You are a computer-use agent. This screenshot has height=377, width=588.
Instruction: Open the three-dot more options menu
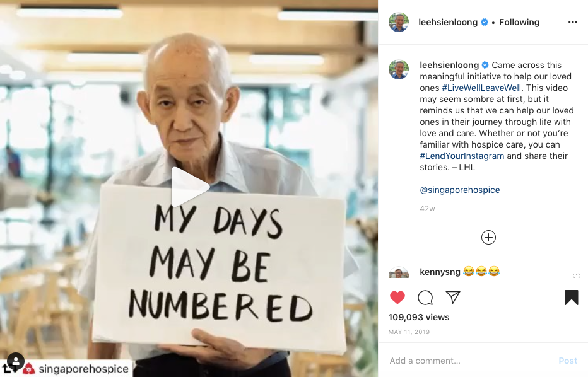point(573,23)
